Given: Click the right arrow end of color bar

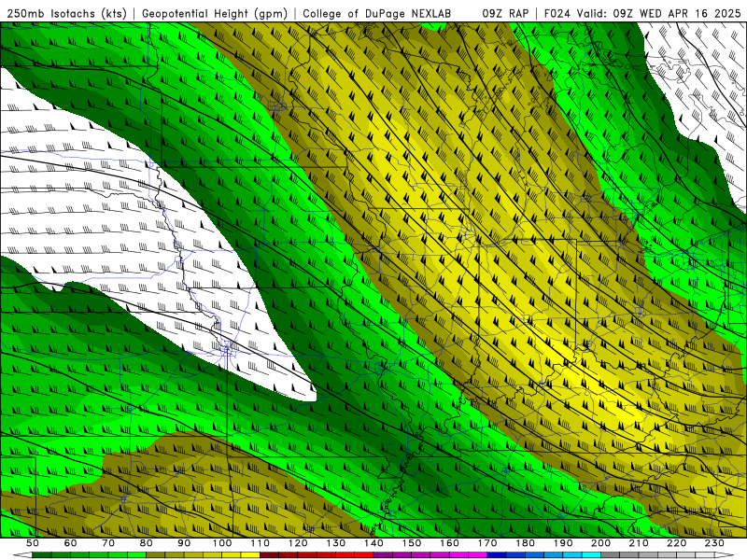Looking at the screenshot, I should (725, 555).
